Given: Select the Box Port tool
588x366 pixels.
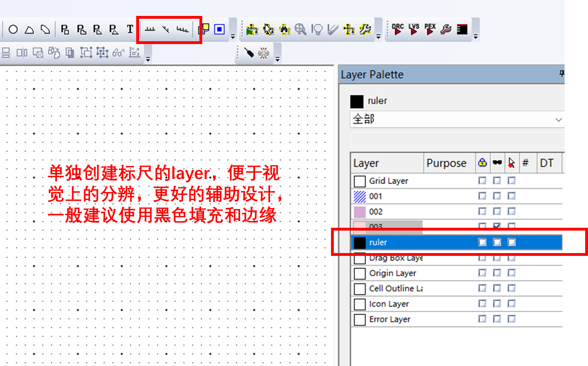Looking at the screenshot, I should [65, 30].
